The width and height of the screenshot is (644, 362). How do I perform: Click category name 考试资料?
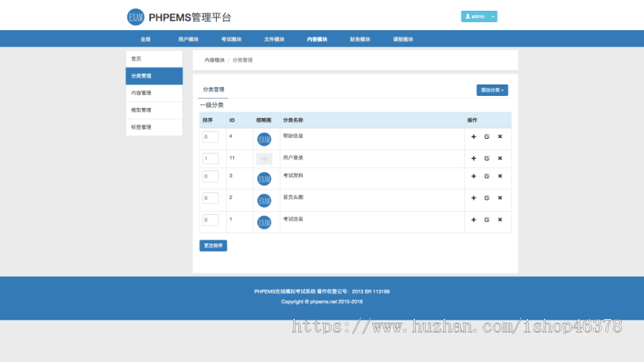pos(293,175)
